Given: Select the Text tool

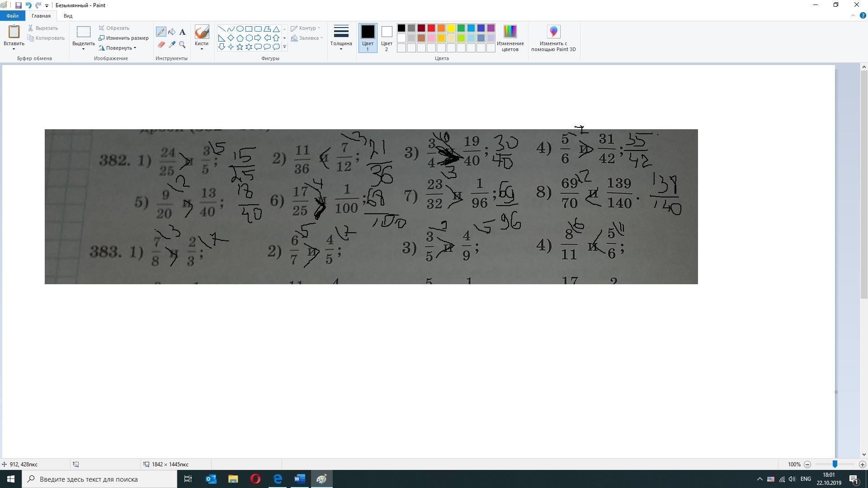Looking at the screenshot, I should (182, 32).
